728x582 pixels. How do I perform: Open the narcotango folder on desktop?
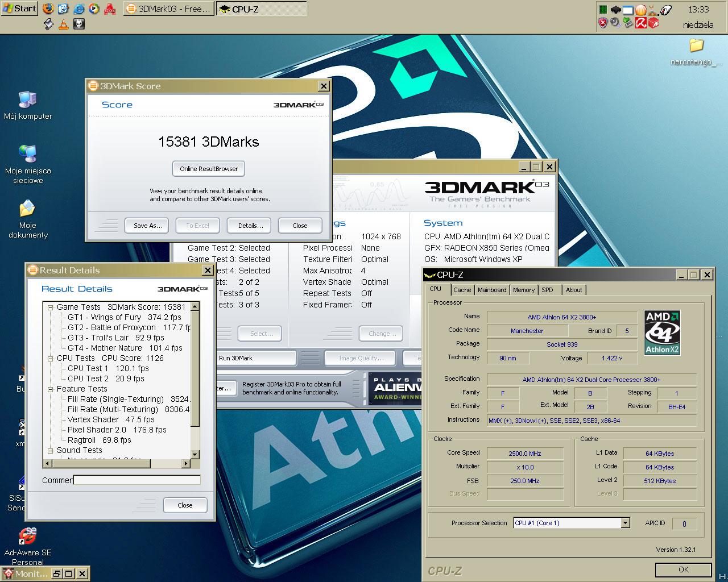click(696, 52)
